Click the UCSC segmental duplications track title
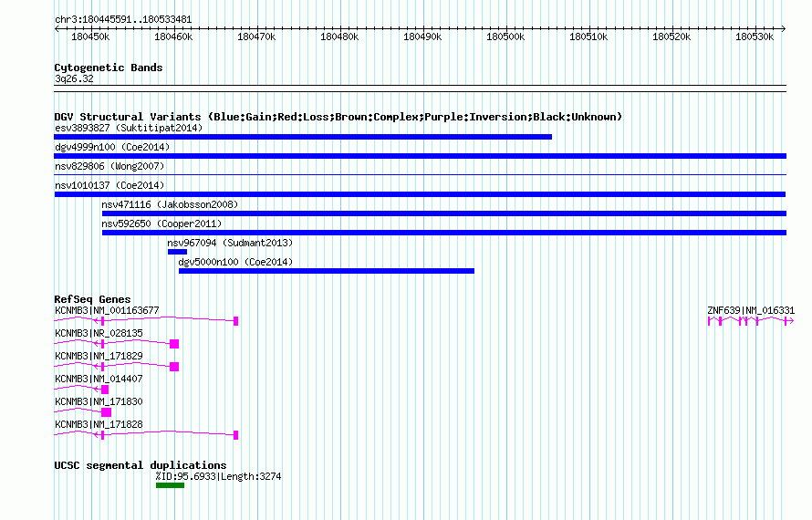The image size is (812, 520). pos(141,465)
